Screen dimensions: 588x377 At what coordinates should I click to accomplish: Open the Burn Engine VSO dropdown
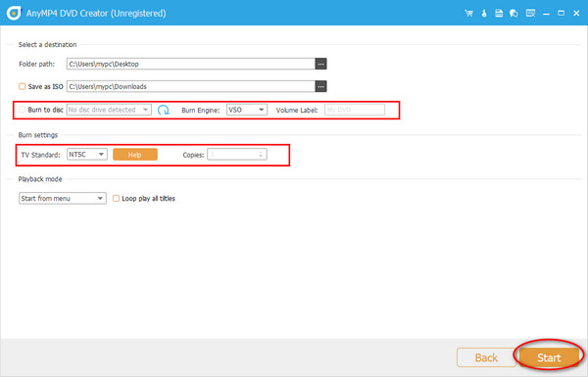[x=247, y=110]
